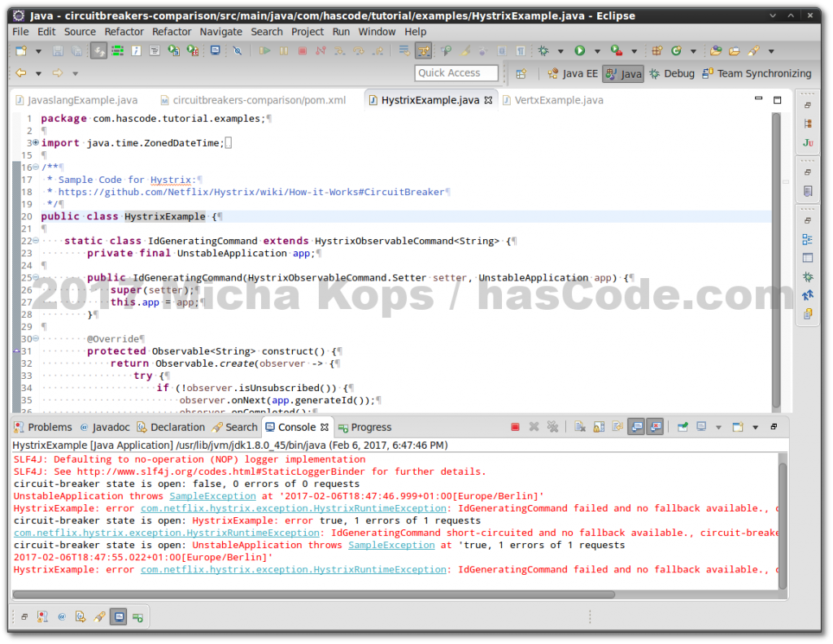This screenshot has width=833, height=644.
Task: Click the last HystrixRuntimeException link in console
Action: (x=293, y=569)
